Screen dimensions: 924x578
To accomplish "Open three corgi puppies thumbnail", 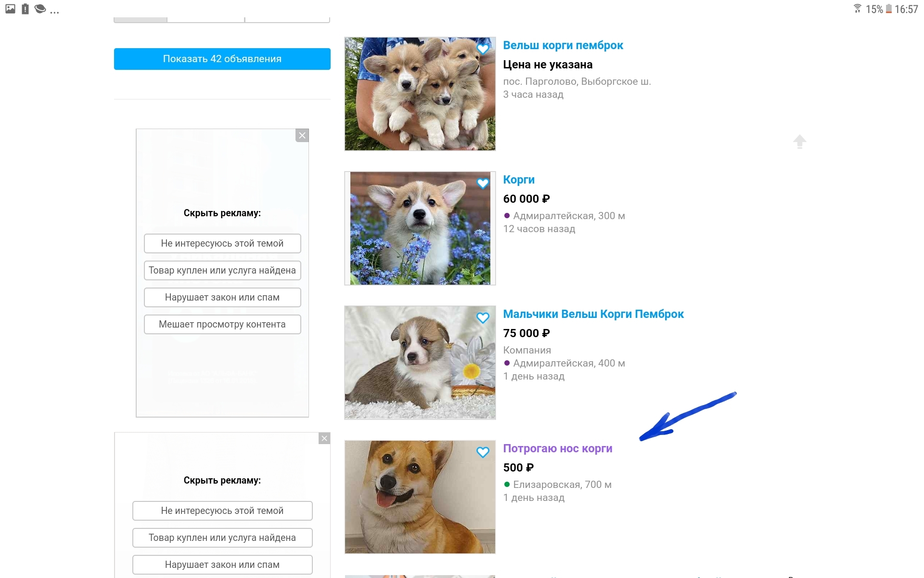I will [x=420, y=94].
